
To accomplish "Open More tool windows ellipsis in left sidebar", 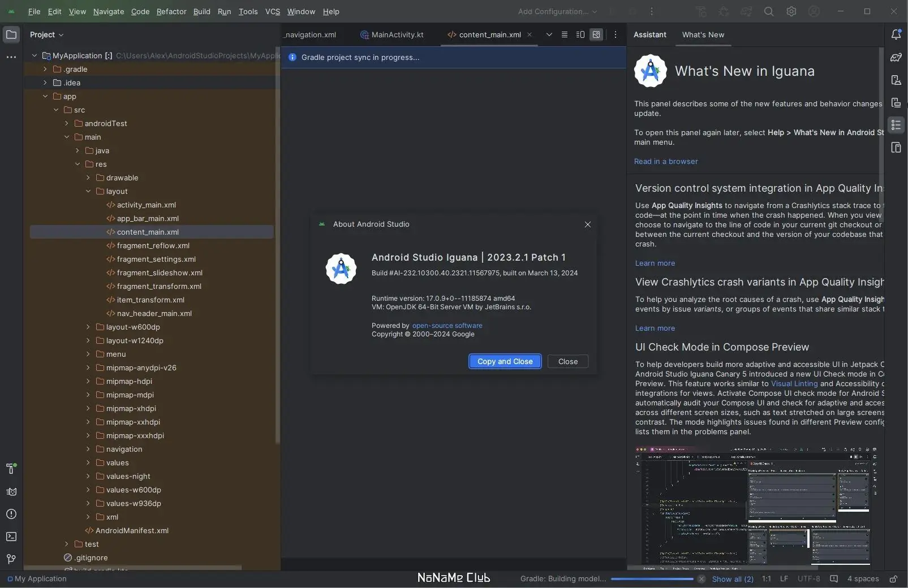I will 11,57.
